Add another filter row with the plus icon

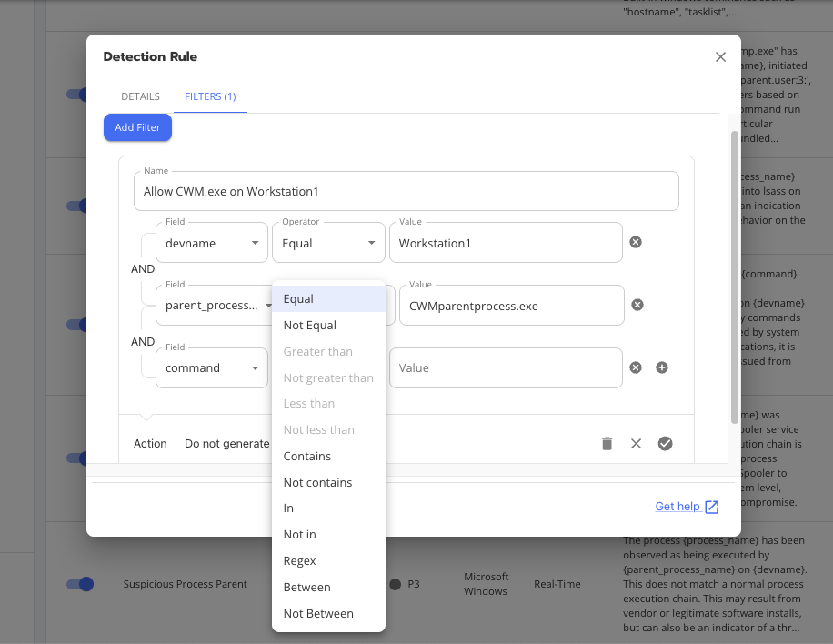point(661,367)
